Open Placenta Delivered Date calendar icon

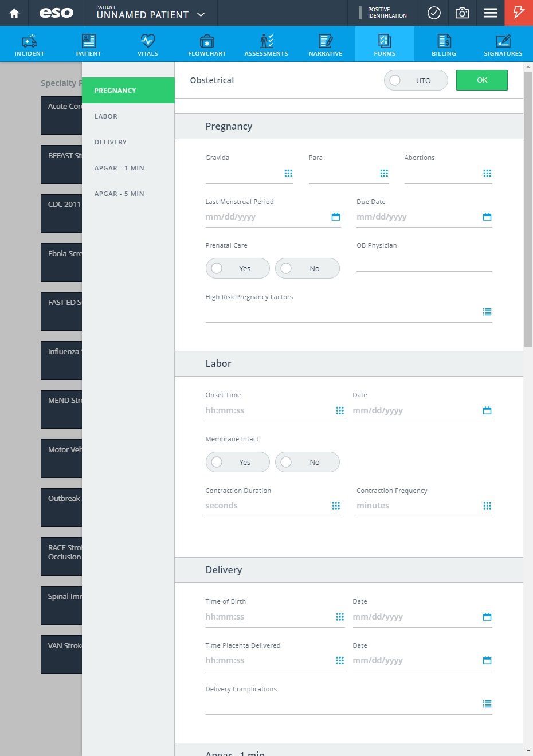[487, 660]
